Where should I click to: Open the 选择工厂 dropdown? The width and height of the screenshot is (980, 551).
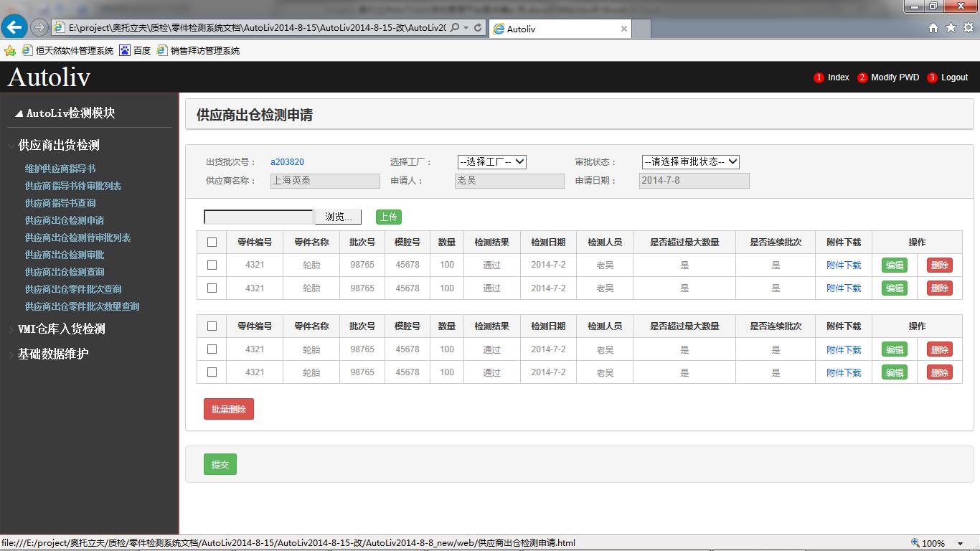[492, 162]
